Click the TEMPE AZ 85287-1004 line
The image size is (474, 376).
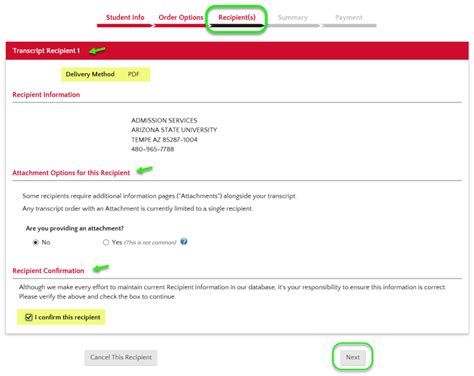164,140
